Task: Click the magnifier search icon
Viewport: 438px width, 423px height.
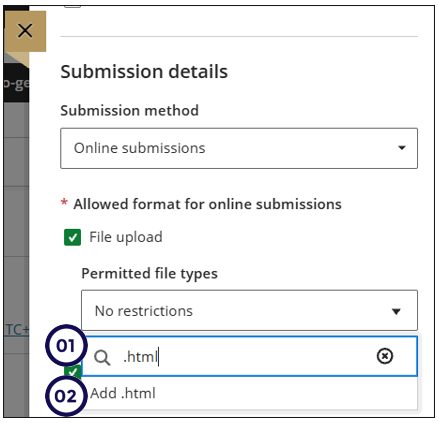Action: (102, 358)
